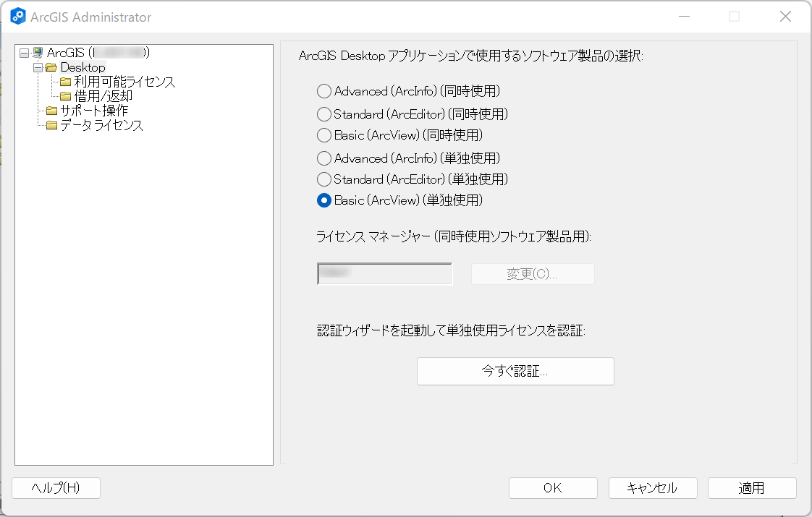The width and height of the screenshot is (812, 517).
Task: Click the folder icon beside 借用/返却
Action: (65, 96)
